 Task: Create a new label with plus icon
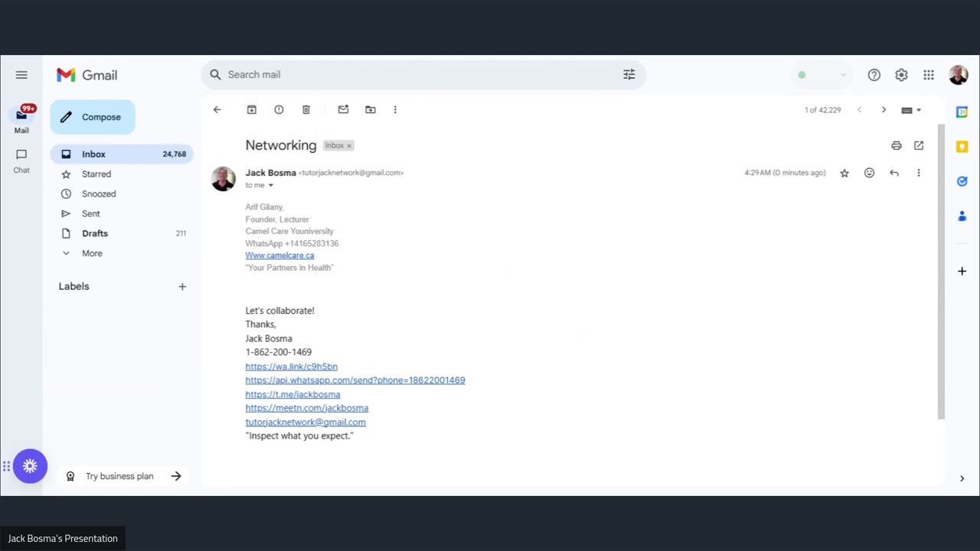(182, 286)
